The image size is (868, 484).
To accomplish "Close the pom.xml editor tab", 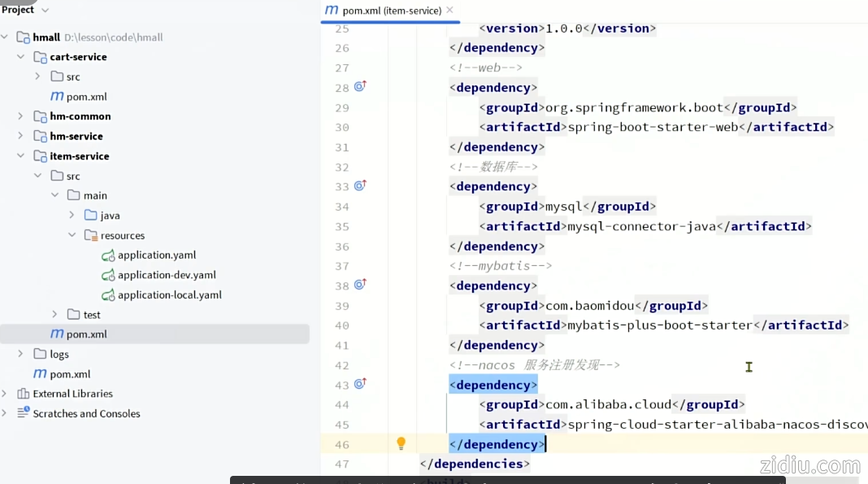I will [449, 11].
